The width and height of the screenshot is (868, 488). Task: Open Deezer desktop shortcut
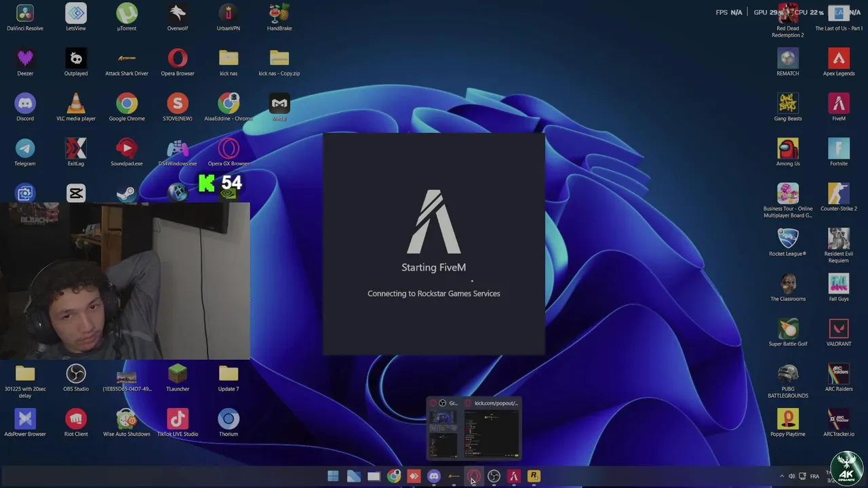(x=25, y=62)
